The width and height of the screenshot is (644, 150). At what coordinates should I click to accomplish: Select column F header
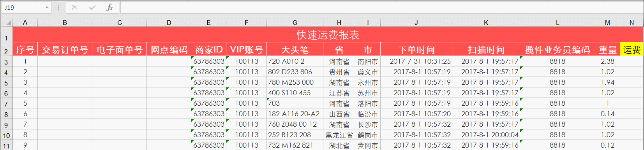(x=246, y=23)
